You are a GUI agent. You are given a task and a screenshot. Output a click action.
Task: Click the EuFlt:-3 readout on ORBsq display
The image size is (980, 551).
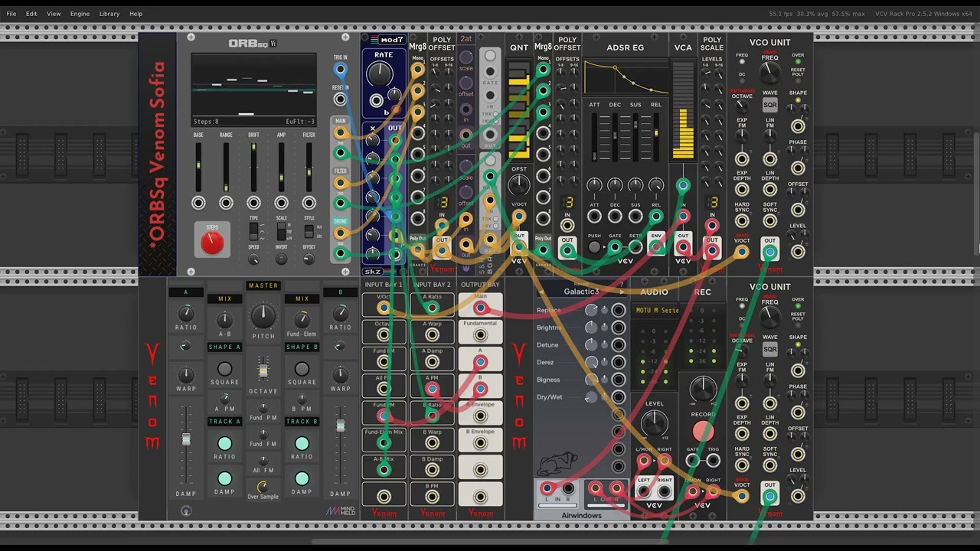(300, 122)
